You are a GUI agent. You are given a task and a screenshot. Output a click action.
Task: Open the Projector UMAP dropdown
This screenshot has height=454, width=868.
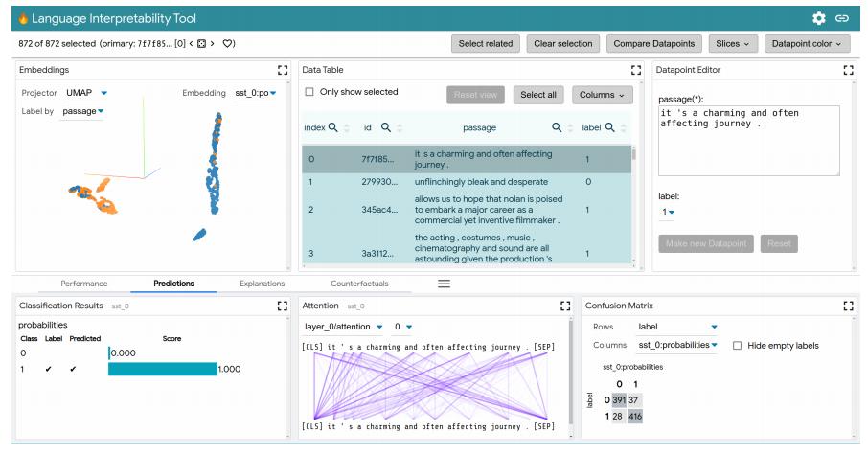(86, 93)
